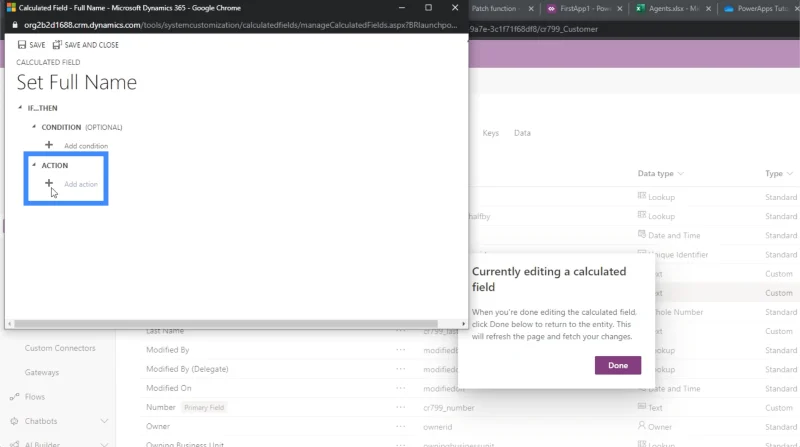Click Save and Close in toolbar

click(86, 45)
